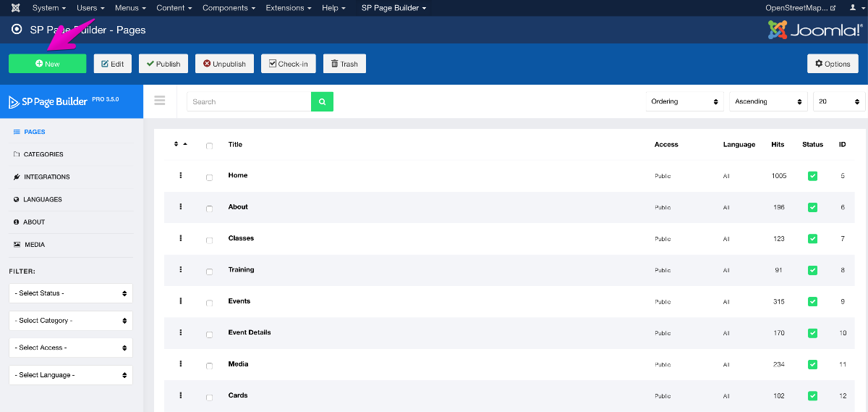Viewport: 868px width, 412px height.
Task: Open row actions dots for Event Details
Action: click(x=181, y=332)
